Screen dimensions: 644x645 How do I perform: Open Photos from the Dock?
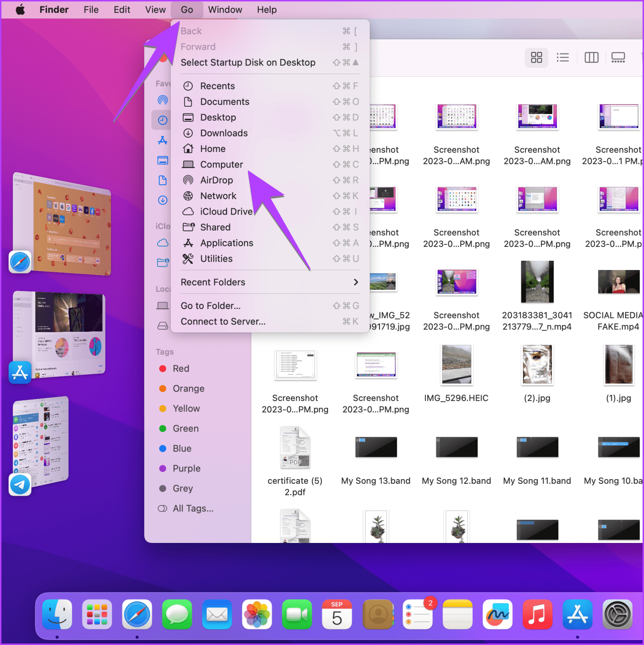pyautogui.click(x=257, y=615)
